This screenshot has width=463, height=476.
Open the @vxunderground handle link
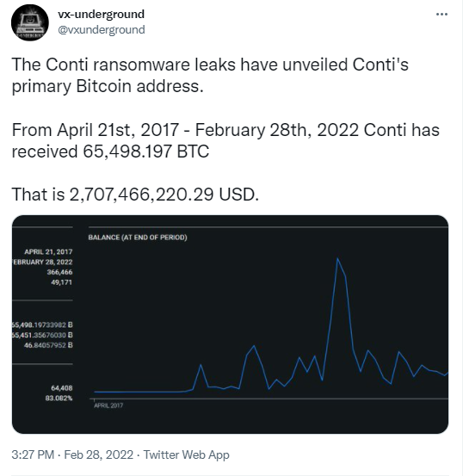tap(101, 30)
